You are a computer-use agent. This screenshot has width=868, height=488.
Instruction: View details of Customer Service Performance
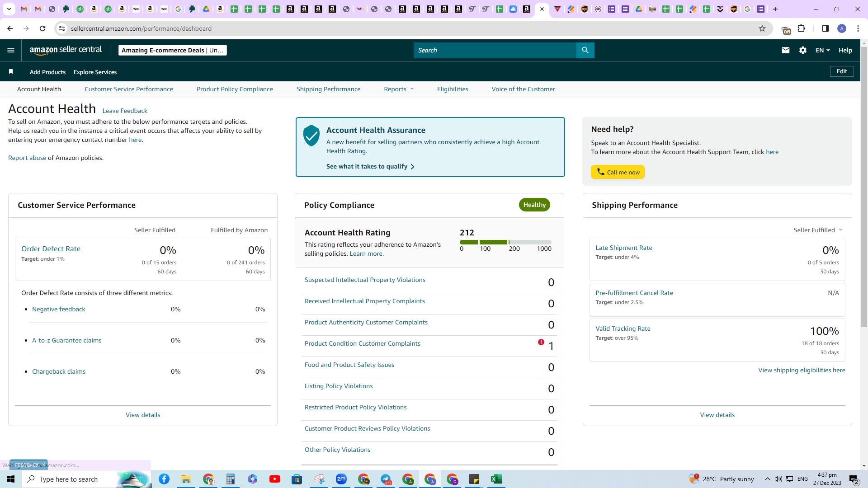coord(143,415)
